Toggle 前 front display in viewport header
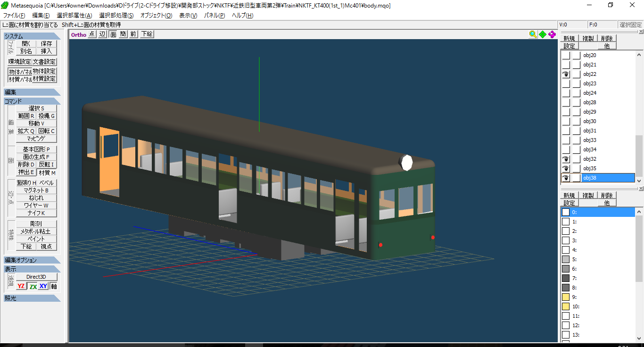 133,34
